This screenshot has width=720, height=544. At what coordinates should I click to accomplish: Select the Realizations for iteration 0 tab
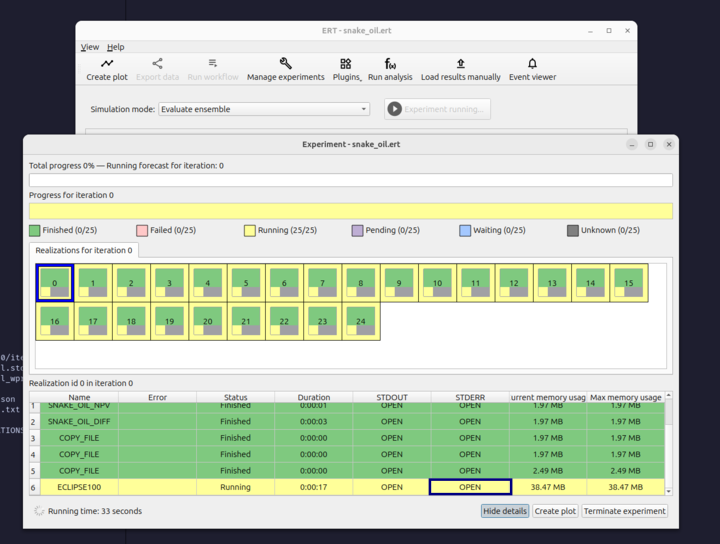[84, 250]
